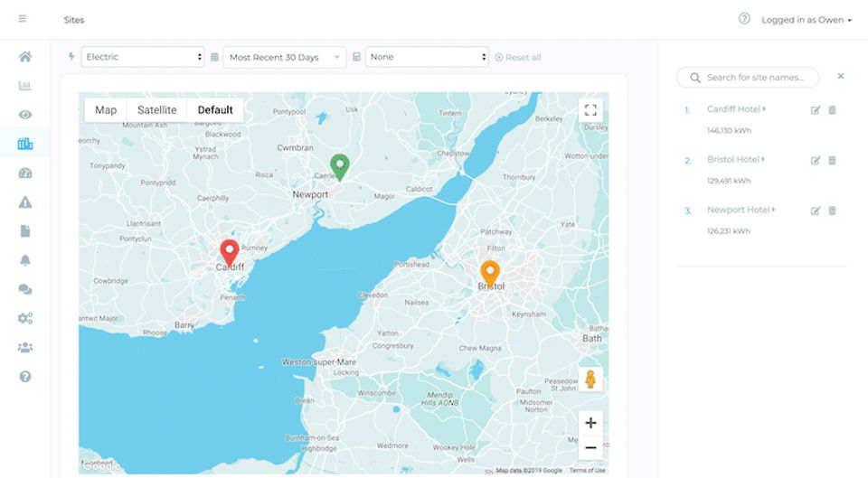Screen dimensions: 868x478
Task: Open the bar chart analytics icon
Action: tap(25, 85)
